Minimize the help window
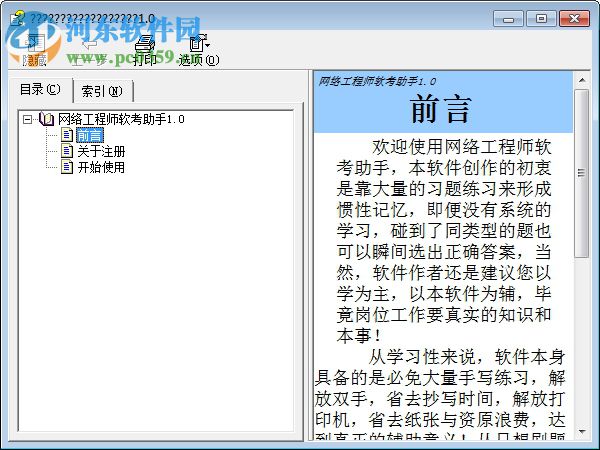600x450 pixels. [508, 18]
